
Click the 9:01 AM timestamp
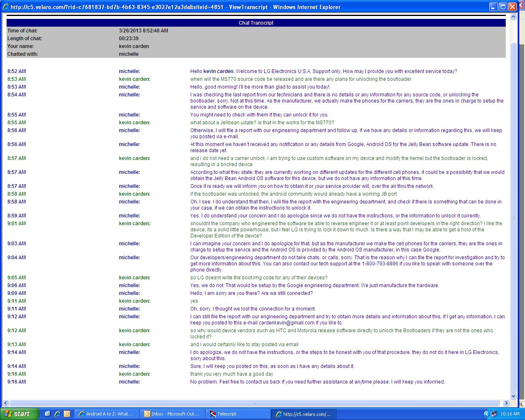[x=16, y=224]
